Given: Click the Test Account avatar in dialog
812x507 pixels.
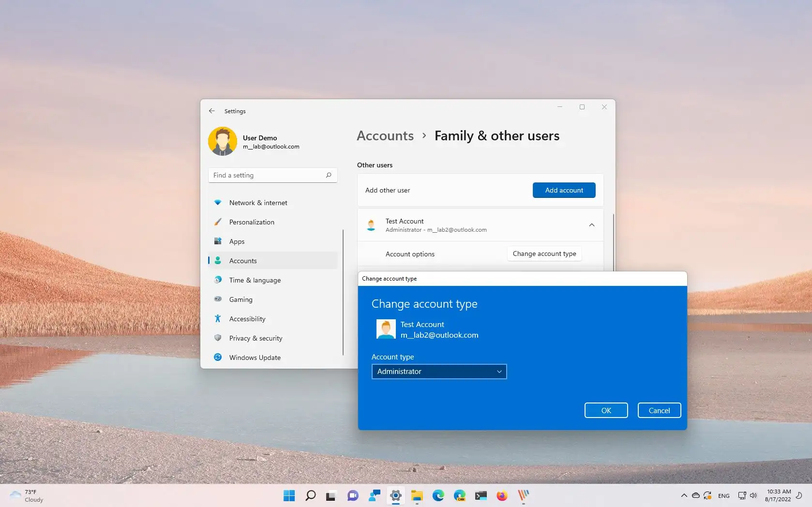Looking at the screenshot, I should click(x=386, y=329).
